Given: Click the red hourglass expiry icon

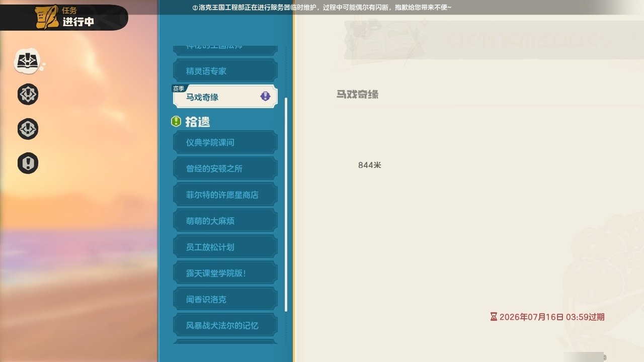Looking at the screenshot, I should (494, 317).
